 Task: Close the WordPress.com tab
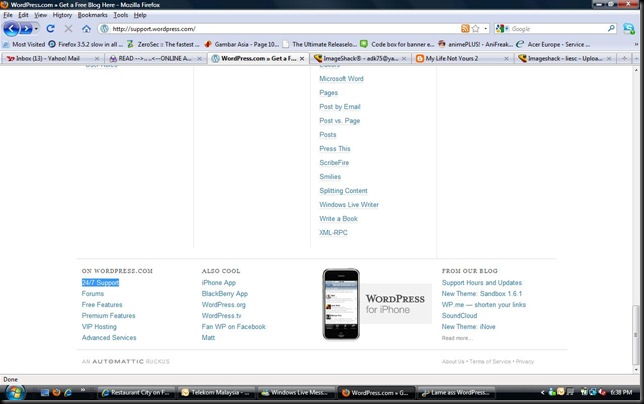(302, 59)
